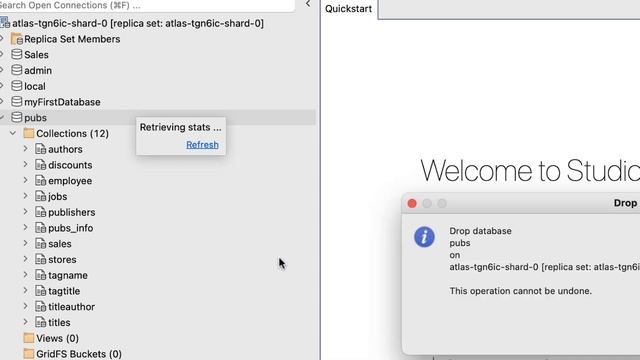Expand the tagname collection node
Screen dimensions: 640x360
[x=25, y=275]
